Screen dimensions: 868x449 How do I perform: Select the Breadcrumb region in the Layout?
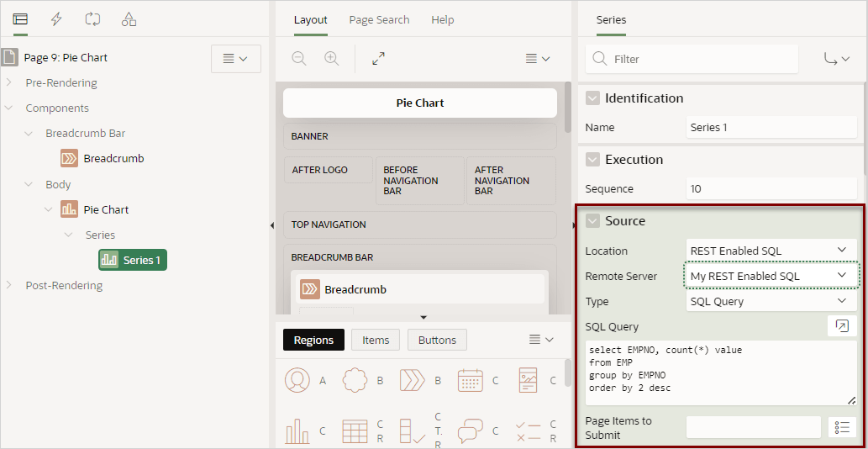(419, 289)
